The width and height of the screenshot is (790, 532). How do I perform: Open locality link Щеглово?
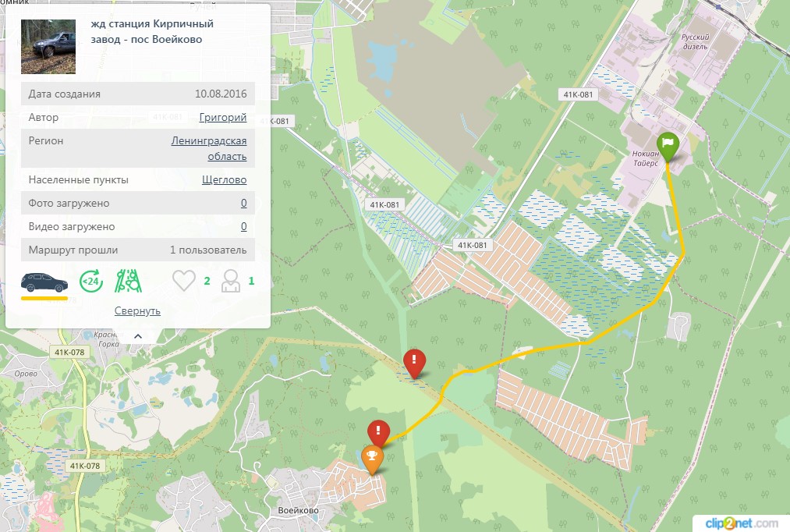[224, 180]
